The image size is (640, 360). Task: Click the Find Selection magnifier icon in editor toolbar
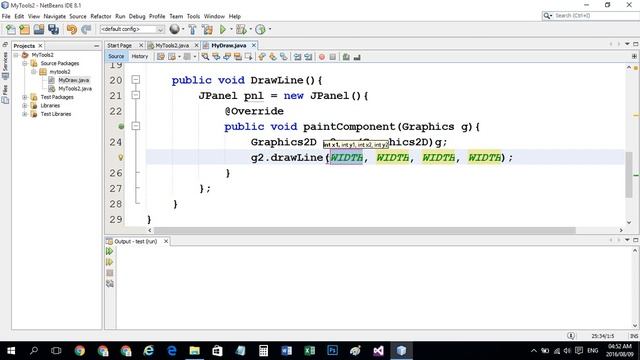click(205, 57)
